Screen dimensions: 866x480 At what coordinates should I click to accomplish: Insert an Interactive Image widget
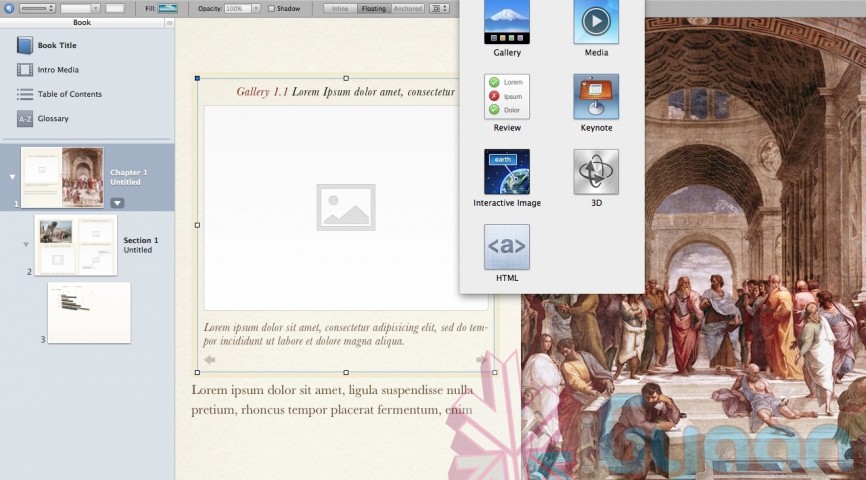506,172
